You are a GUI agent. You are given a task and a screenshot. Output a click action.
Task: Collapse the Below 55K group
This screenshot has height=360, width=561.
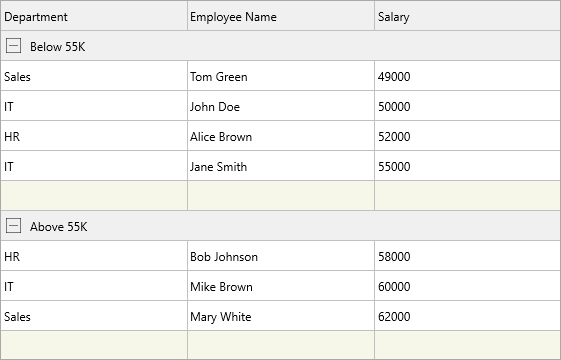[14, 46]
